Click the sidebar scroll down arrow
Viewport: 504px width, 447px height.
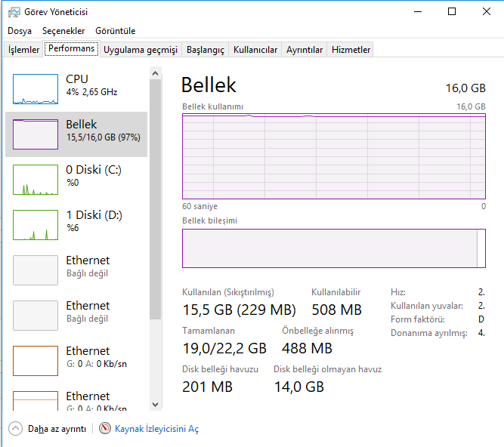pyautogui.click(x=156, y=405)
